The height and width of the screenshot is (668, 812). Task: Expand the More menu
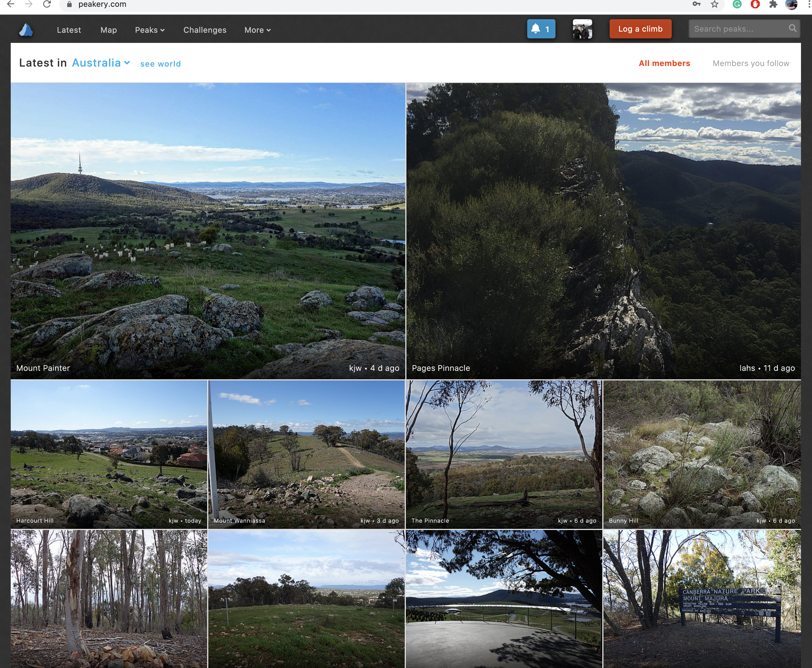[257, 30]
